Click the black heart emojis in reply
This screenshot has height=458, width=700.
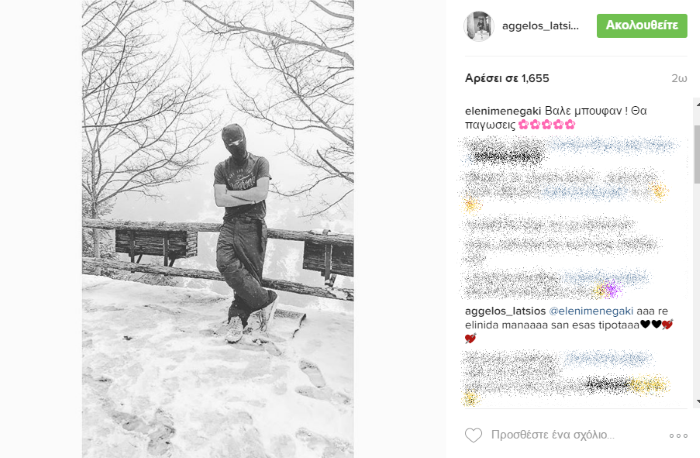651,325
